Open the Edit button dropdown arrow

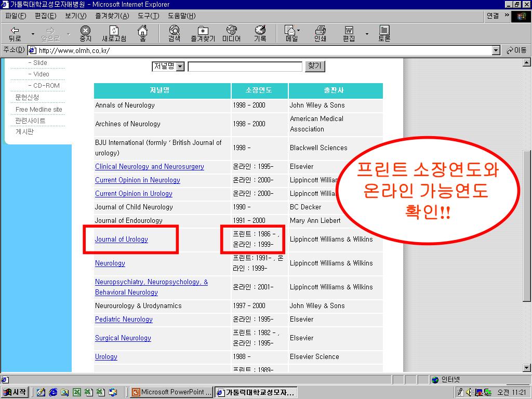[x=367, y=34]
